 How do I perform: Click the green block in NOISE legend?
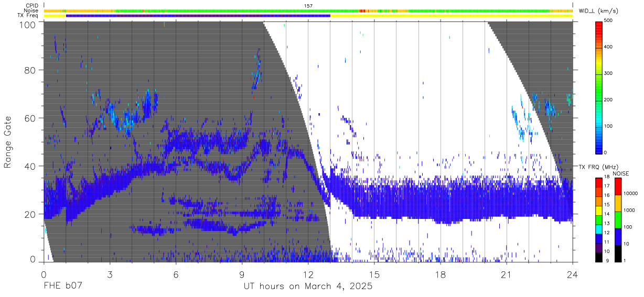coord(618,220)
